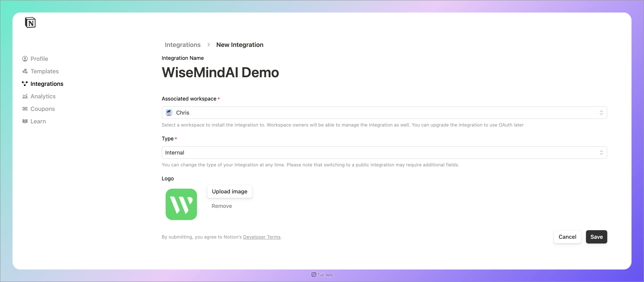Viewport: 644px width, 282px height.
Task: Open the Coupons sidebar item
Action: [x=43, y=109]
